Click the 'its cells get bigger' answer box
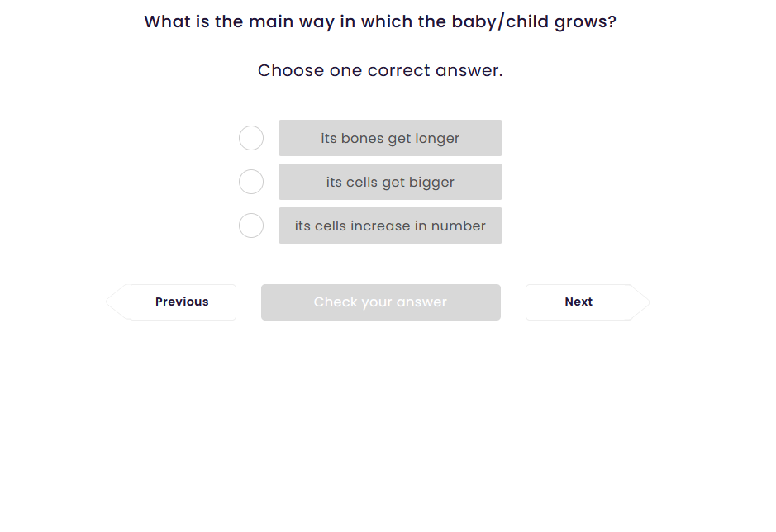776x532 pixels. coord(390,182)
